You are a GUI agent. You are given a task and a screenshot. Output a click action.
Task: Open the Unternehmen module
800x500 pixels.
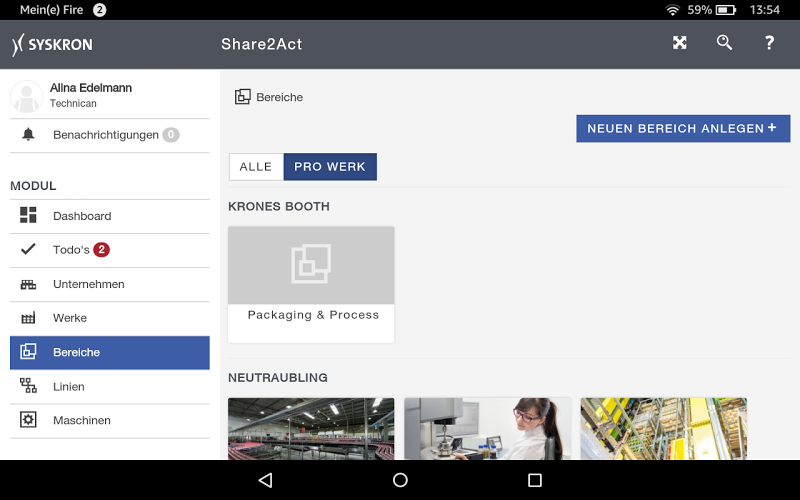point(110,284)
